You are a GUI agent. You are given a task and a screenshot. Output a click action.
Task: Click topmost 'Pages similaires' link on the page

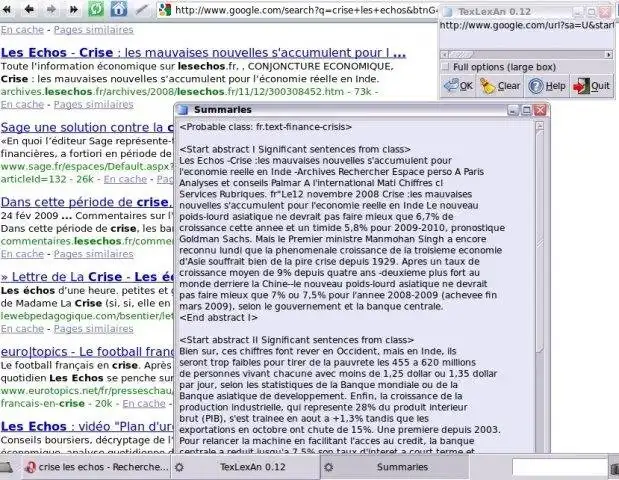[94, 30]
